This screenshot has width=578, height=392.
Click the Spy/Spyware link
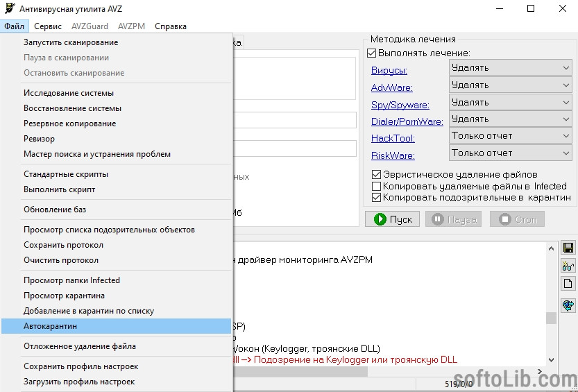click(400, 105)
